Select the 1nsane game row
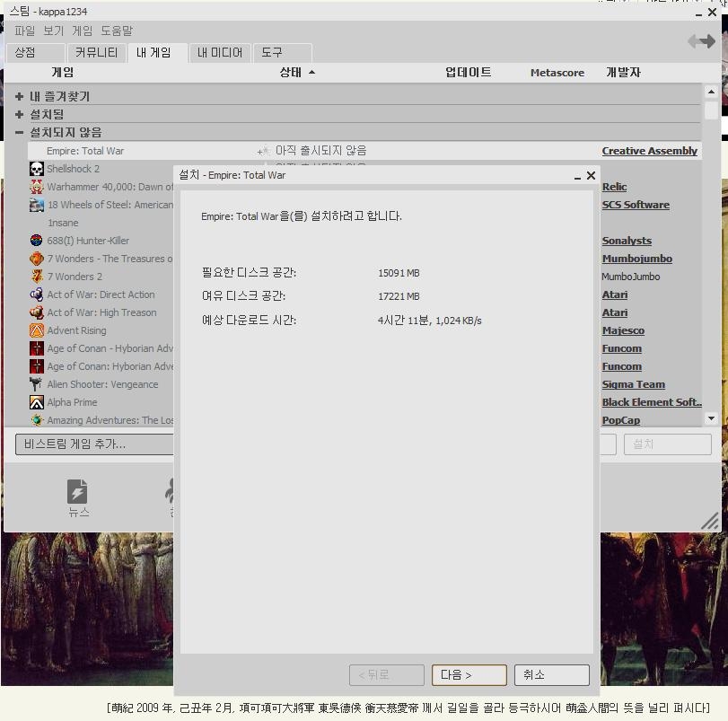Viewport: 728px width, 721px height. (x=63, y=223)
